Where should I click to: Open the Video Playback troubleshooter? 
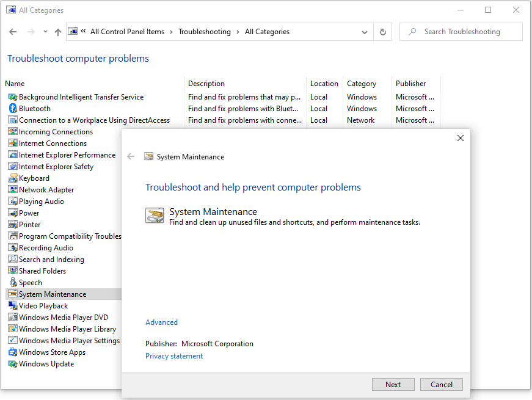(x=42, y=305)
